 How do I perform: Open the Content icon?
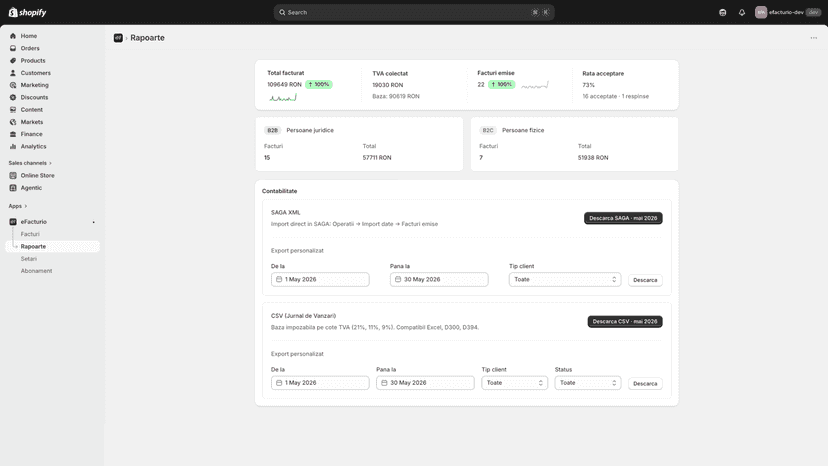tap(13, 109)
